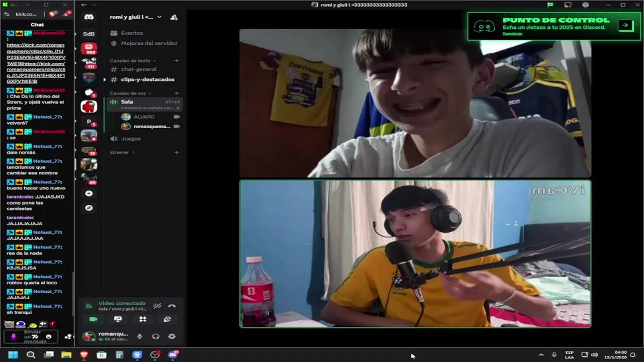Add a channel to Canales de voz

pyautogui.click(x=176, y=94)
